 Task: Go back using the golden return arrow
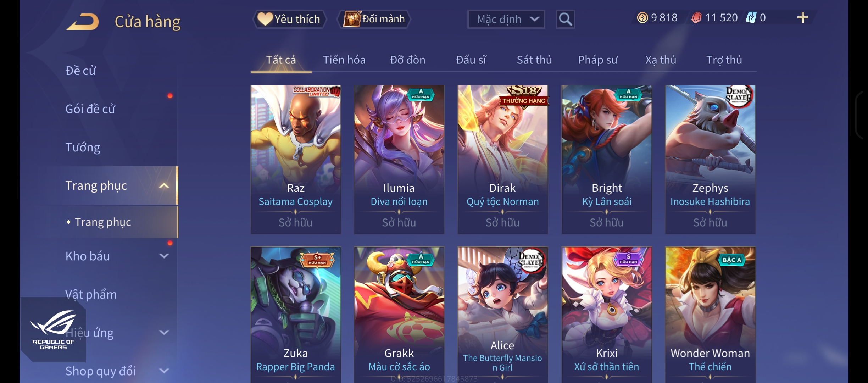tap(82, 22)
